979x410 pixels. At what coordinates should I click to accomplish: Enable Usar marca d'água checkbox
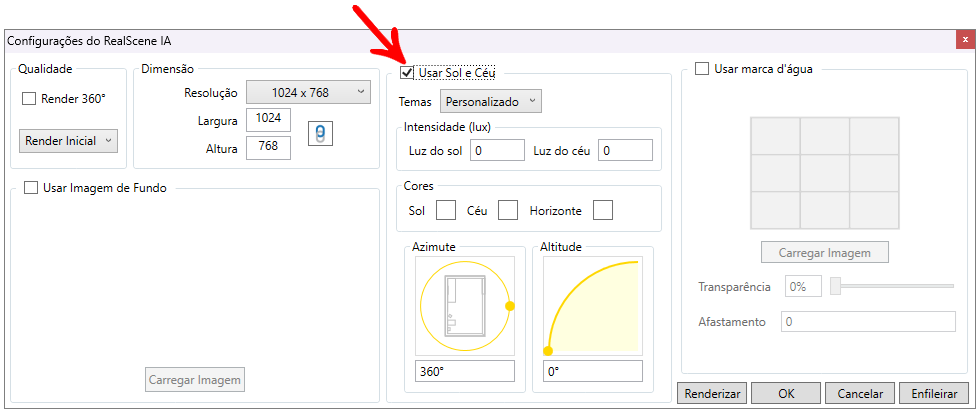(x=702, y=69)
